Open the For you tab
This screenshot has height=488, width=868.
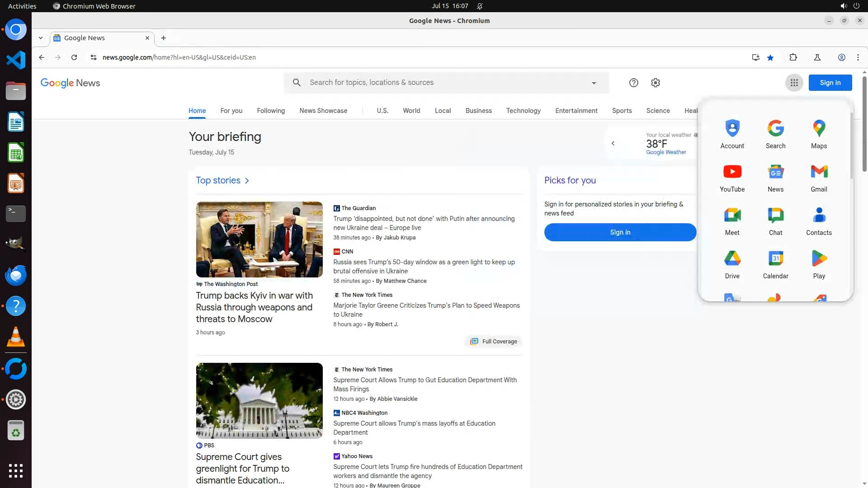pos(231,111)
